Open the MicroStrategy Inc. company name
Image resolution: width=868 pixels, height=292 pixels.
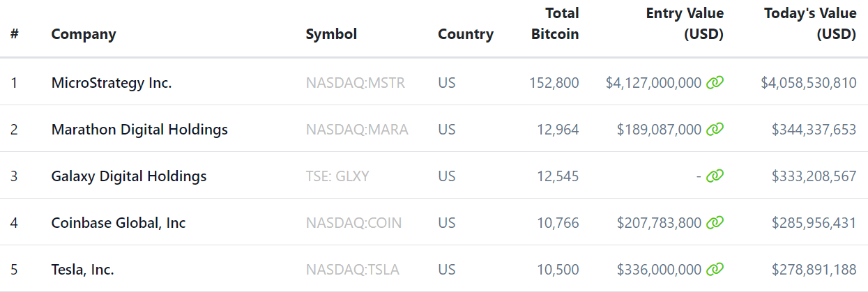point(112,83)
